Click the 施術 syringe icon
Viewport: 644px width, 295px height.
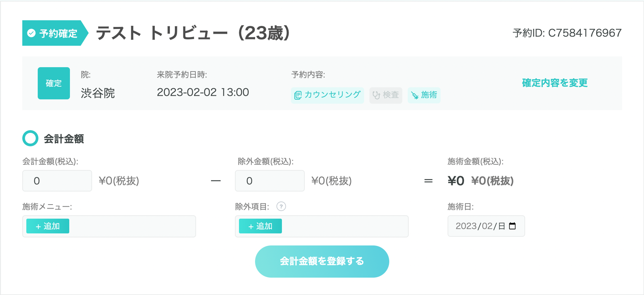coord(415,95)
